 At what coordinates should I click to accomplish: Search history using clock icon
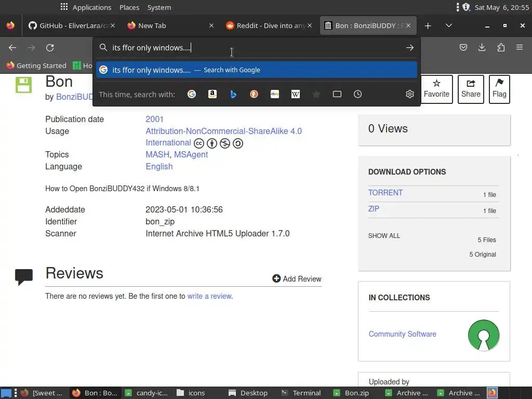pyautogui.click(x=357, y=94)
